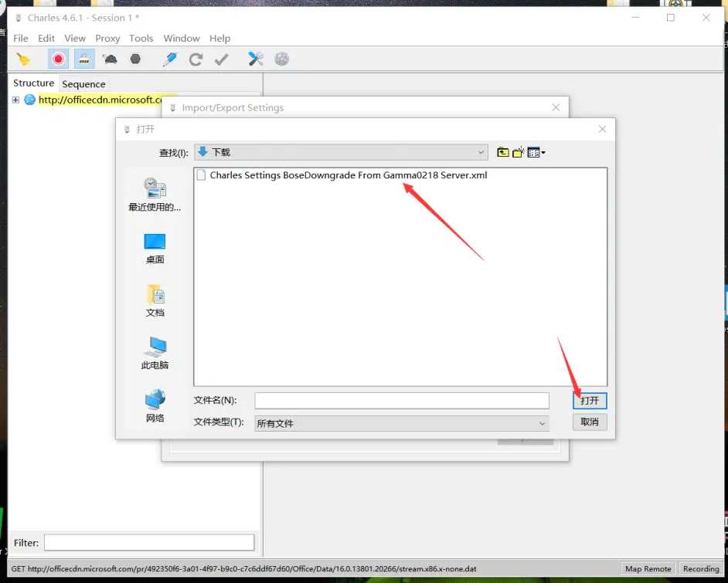Click Map Remote in status bar
The width and height of the screenshot is (728, 583).
[x=648, y=568]
